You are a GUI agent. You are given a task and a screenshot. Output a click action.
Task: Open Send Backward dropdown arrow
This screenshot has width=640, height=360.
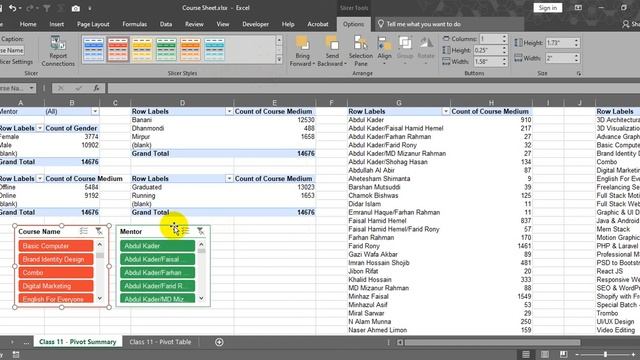pos(345,64)
